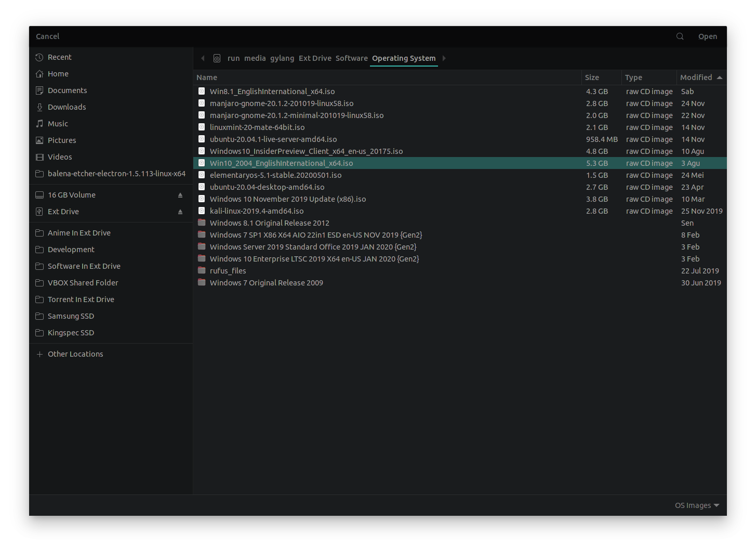Click the disc icon of linuxmint-20-mate-64bit.iso
Viewport: 756px width, 548px height.
202,127
